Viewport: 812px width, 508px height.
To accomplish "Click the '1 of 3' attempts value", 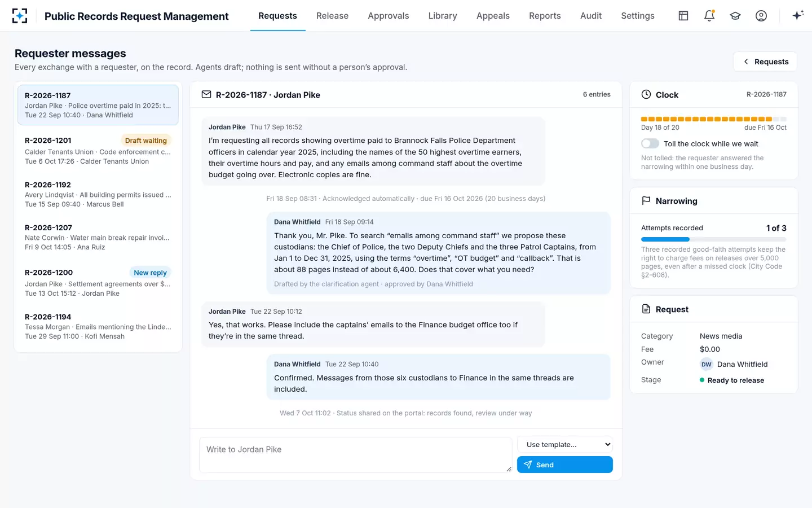I will [776, 228].
